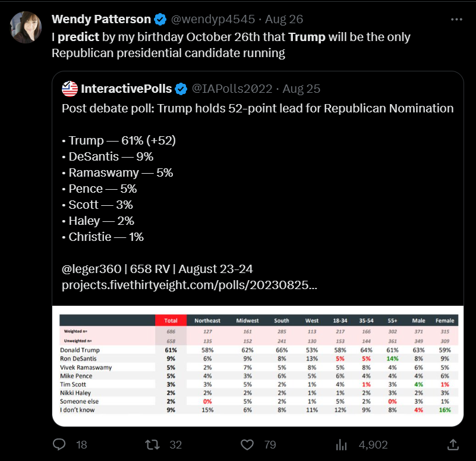Click InteractivePolls verified checkmark badge

(181, 89)
